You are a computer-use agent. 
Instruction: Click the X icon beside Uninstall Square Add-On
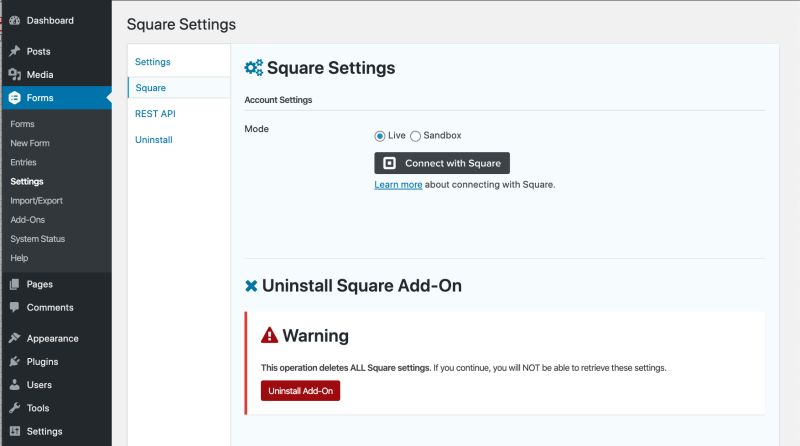click(251, 286)
